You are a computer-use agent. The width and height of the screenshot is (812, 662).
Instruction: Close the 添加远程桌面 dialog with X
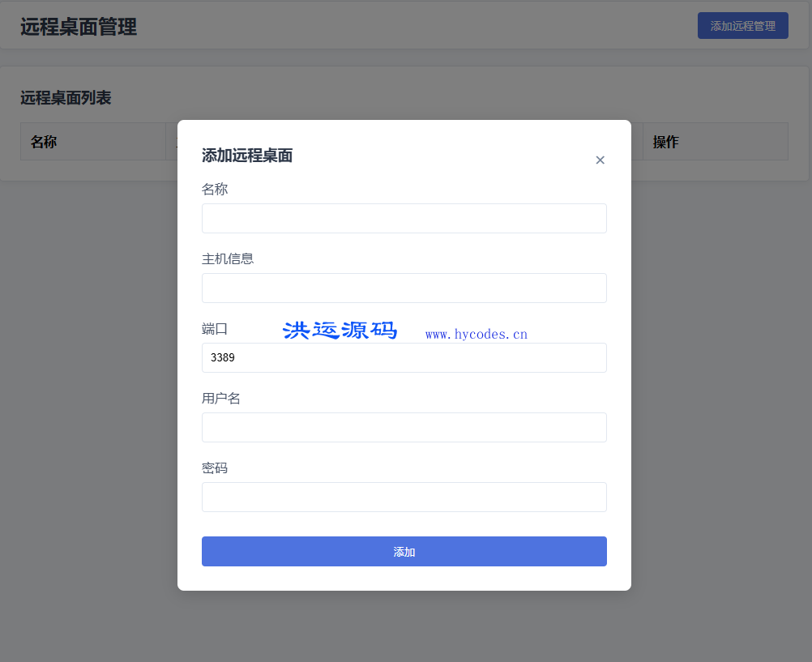click(x=600, y=160)
